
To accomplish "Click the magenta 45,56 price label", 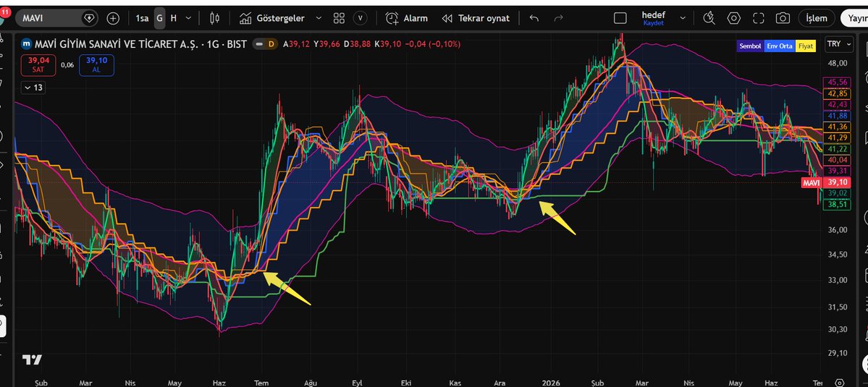I will point(838,82).
